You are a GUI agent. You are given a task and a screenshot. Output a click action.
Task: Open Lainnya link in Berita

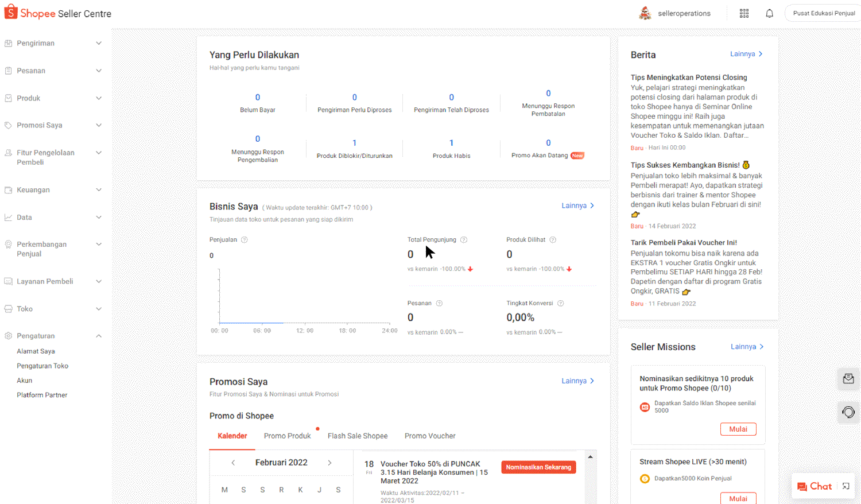coord(746,54)
